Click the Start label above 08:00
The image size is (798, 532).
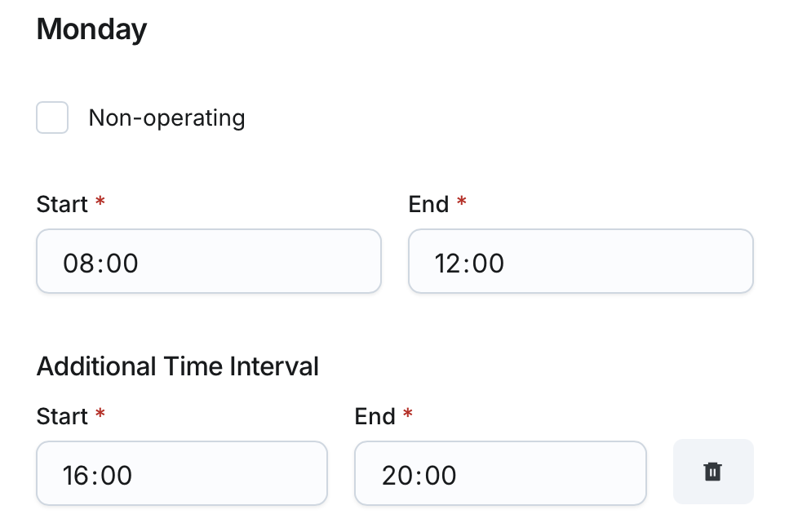(x=62, y=204)
